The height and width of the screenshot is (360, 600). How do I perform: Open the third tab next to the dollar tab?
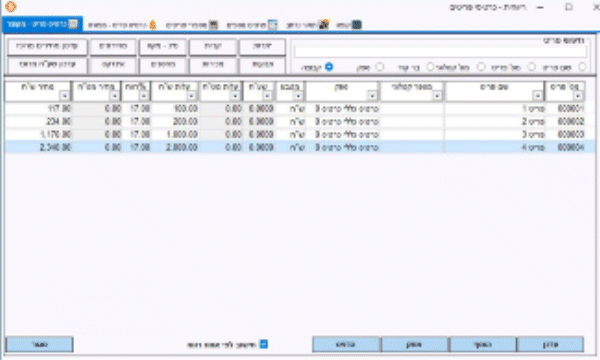[192, 25]
